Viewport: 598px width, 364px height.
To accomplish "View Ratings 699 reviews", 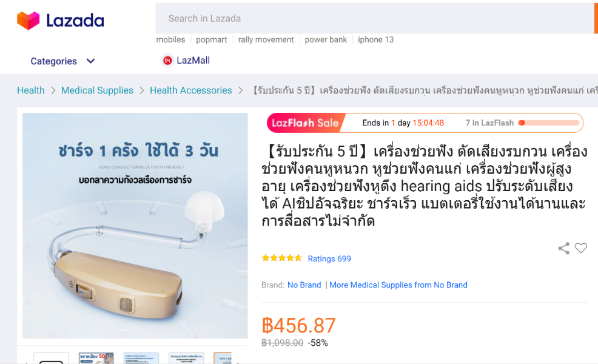I will pyautogui.click(x=329, y=258).
